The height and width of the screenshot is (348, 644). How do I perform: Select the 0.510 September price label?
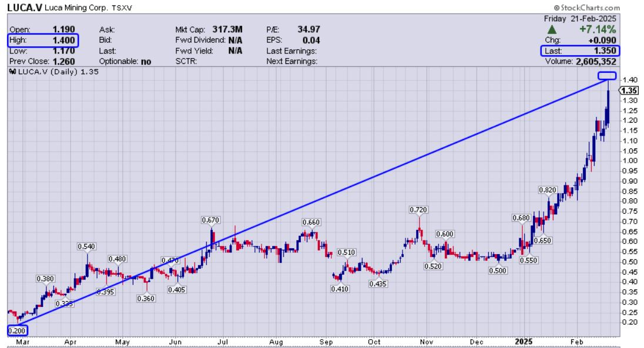[x=346, y=253]
